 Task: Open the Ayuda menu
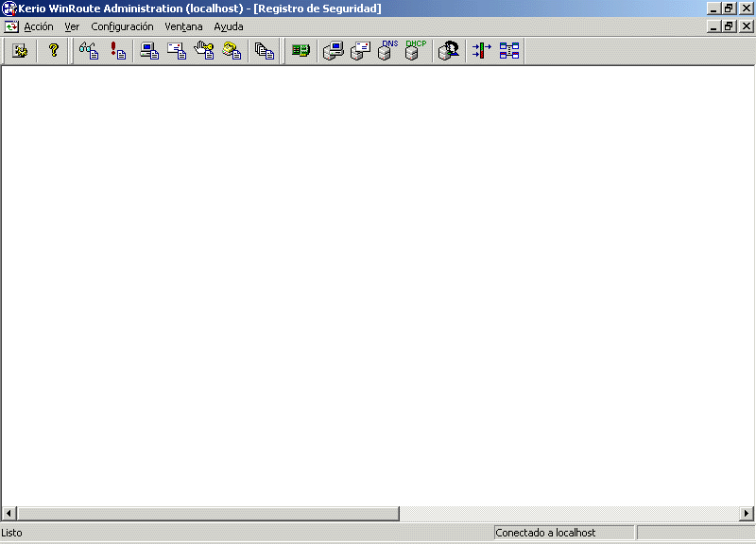pos(229,27)
